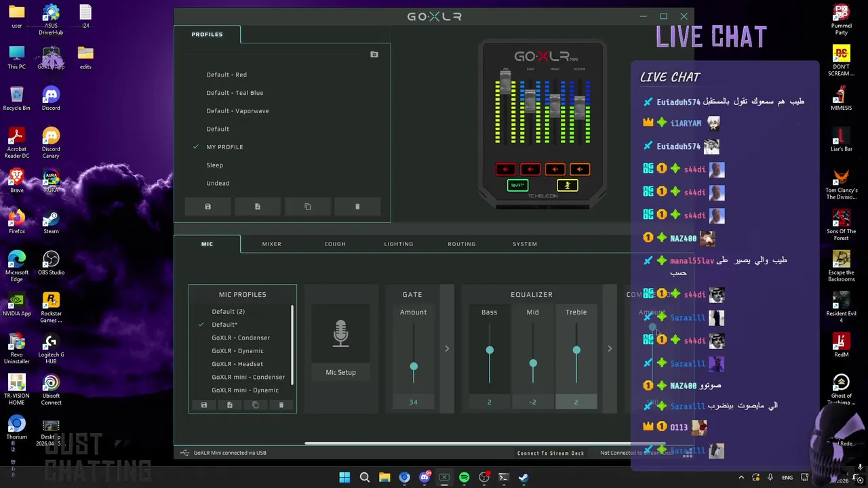Click the Gate Amount slider handle
This screenshot has width=868, height=488.
(414, 367)
